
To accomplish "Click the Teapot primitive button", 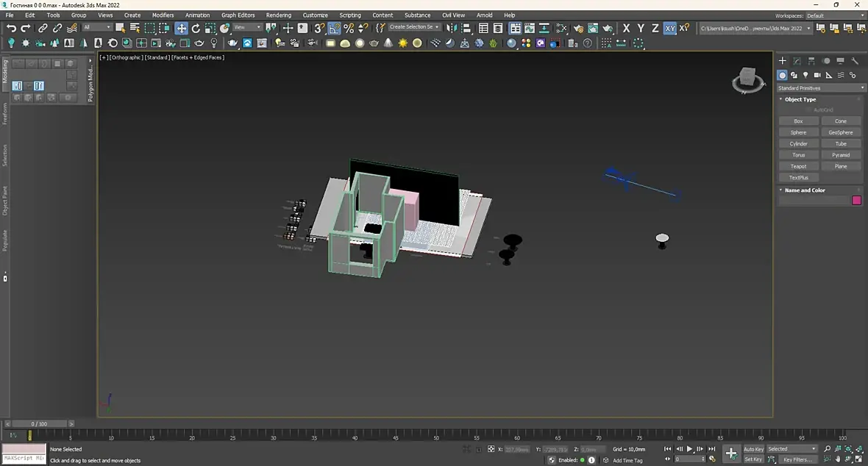I will [798, 166].
